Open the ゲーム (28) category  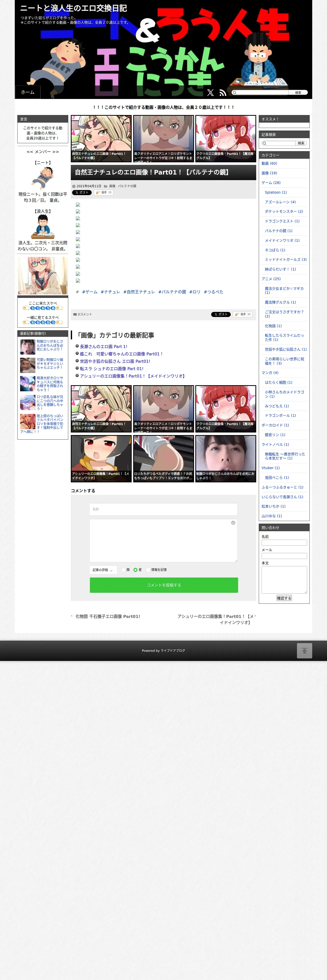[x=271, y=183]
